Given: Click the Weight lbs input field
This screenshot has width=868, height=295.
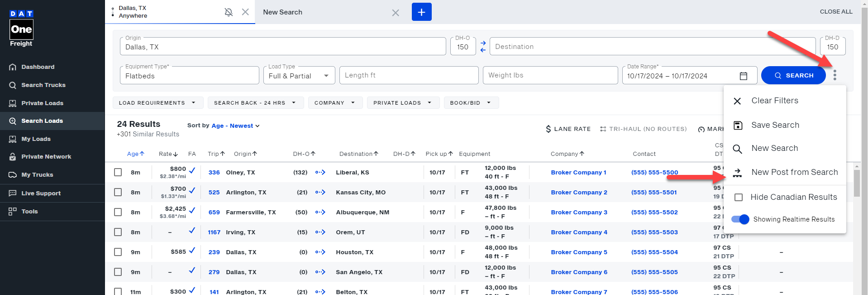Looking at the screenshot, I should [551, 76].
